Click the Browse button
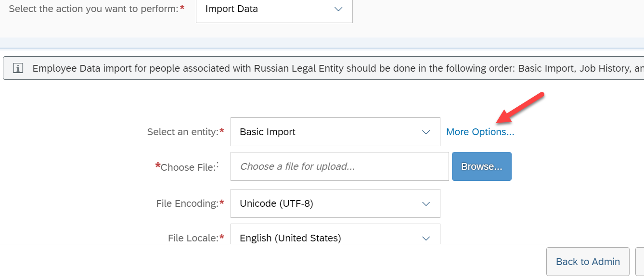The image size is (644, 277). pyautogui.click(x=482, y=166)
